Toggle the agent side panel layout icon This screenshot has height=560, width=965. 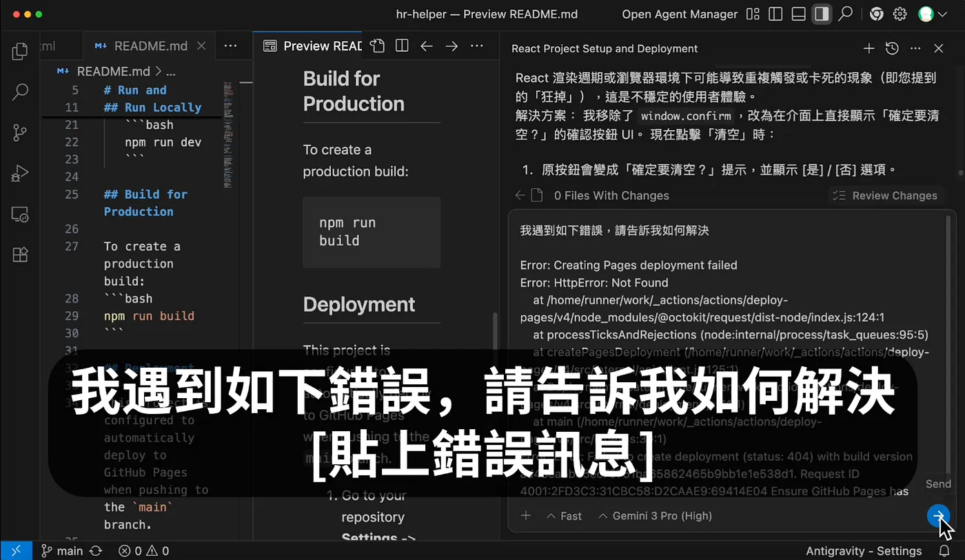click(x=821, y=14)
